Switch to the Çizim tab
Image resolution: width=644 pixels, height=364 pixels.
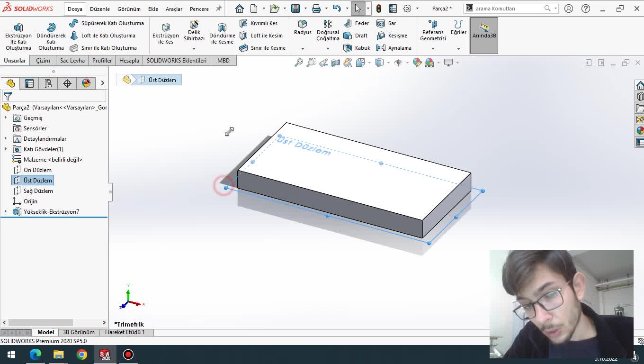(43, 61)
